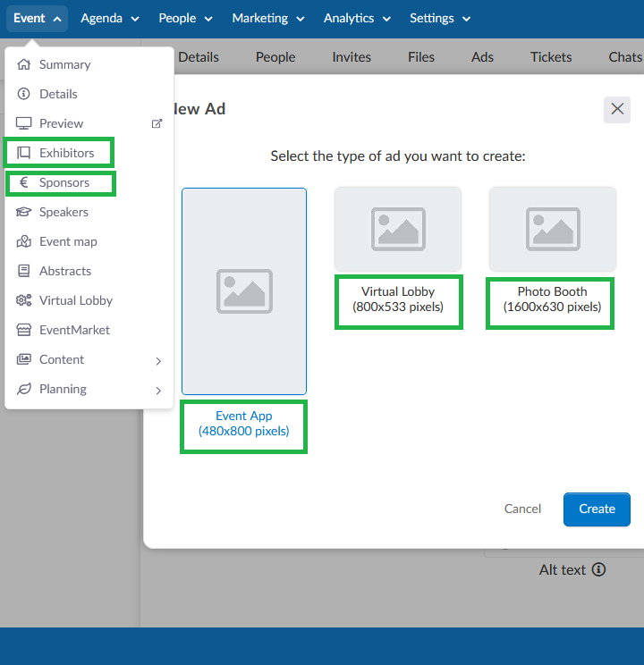Close the New Ad dialog
The image size is (644, 665).
click(x=617, y=109)
